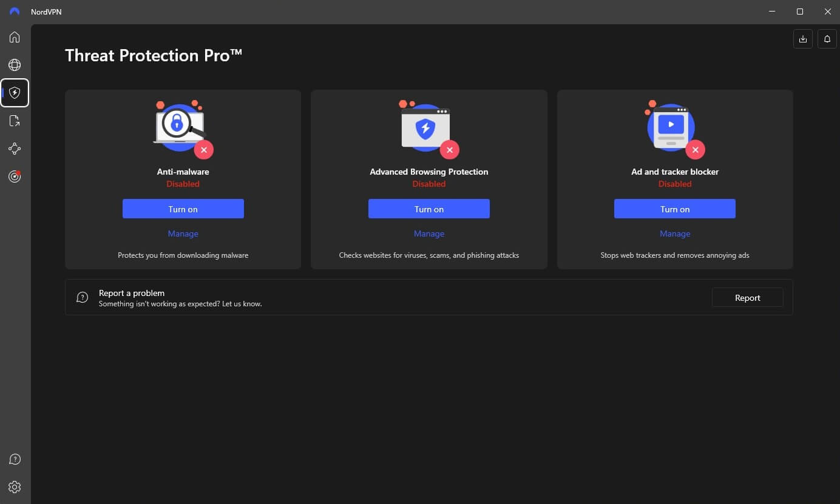Open the globe servers icon in sidebar
This screenshot has width=840, height=504.
[x=15, y=65]
